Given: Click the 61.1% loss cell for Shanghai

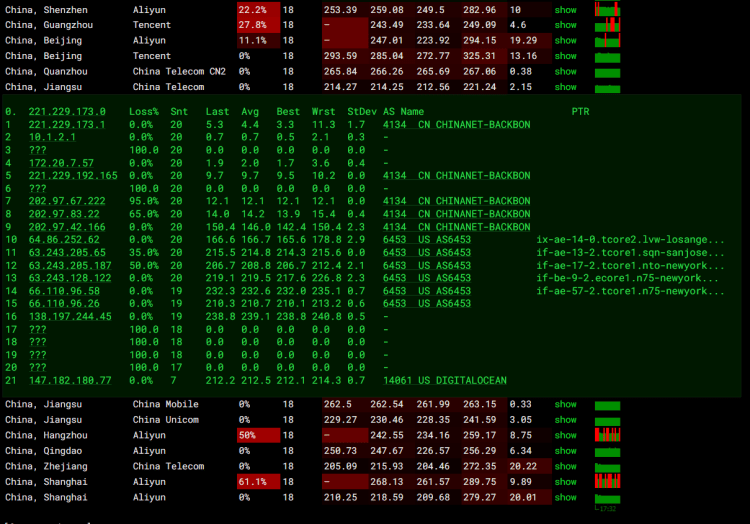Looking at the screenshot, I should pos(259,482).
